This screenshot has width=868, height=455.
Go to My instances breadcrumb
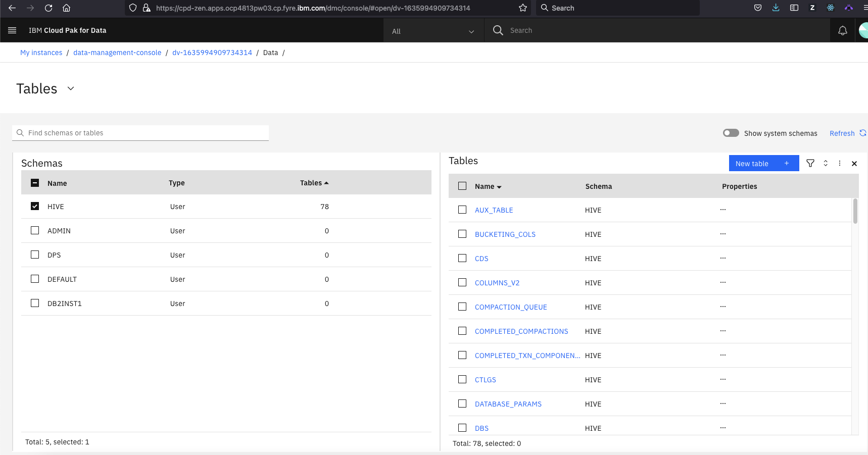[41, 53]
